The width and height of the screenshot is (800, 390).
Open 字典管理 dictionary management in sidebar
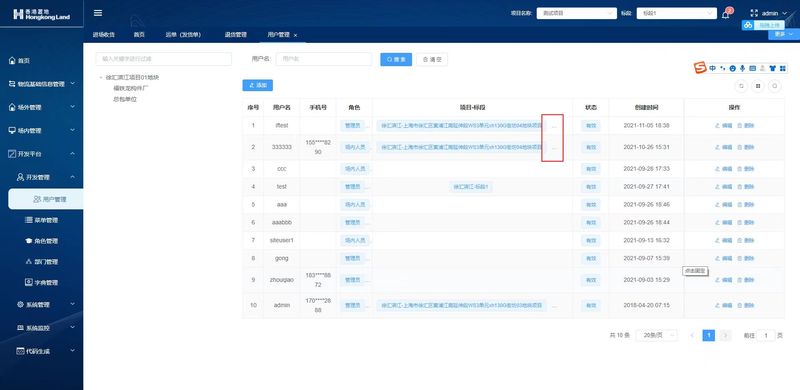(x=42, y=282)
